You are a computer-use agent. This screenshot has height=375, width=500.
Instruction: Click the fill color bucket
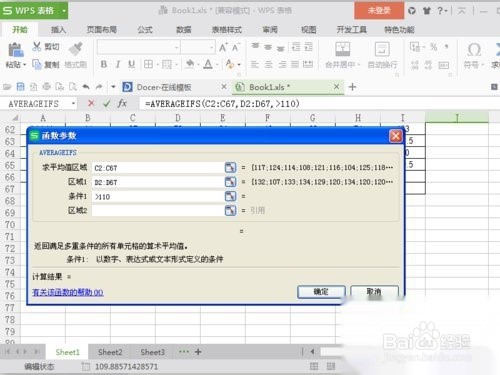click(190, 64)
